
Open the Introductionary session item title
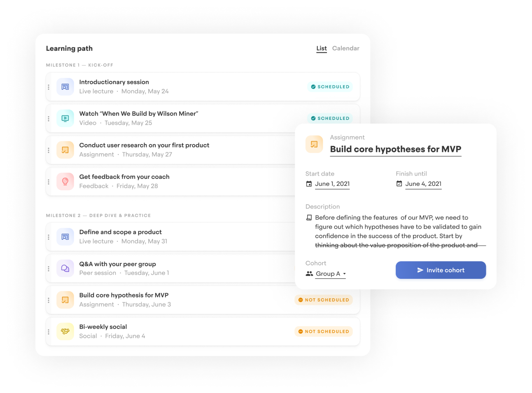coord(114,82)
